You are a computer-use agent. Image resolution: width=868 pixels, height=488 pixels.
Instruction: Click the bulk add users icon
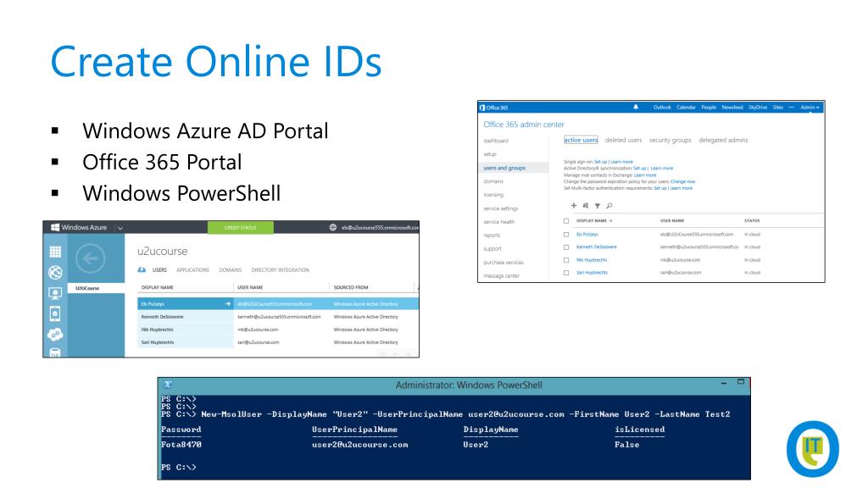586,206
